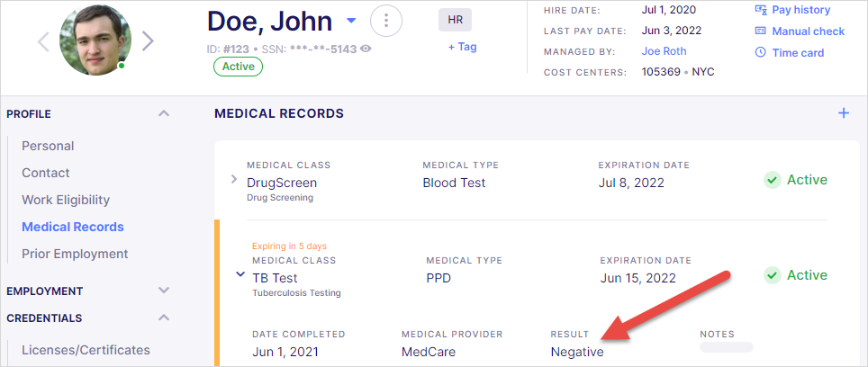Open the dropdown next to Doe, John
This screenshot has height=367, width=868.
pyautogui.click(x=351, y=21)
